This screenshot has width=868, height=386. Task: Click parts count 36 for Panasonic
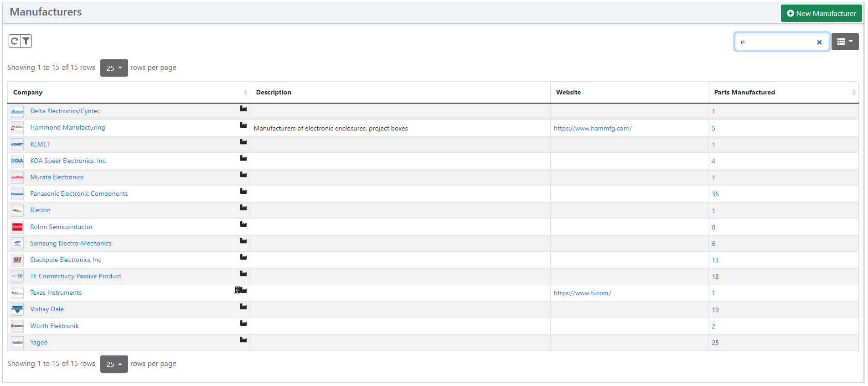[715, 194]
